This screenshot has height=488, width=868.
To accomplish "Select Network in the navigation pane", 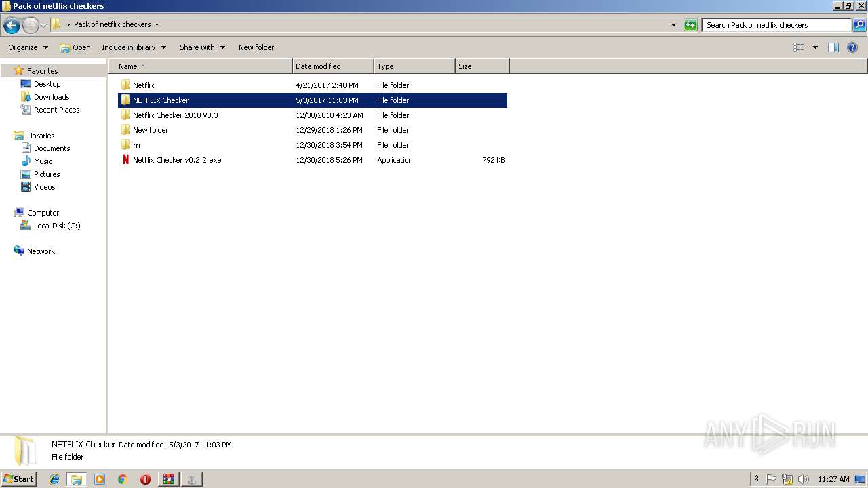I will tap(41, 251).
